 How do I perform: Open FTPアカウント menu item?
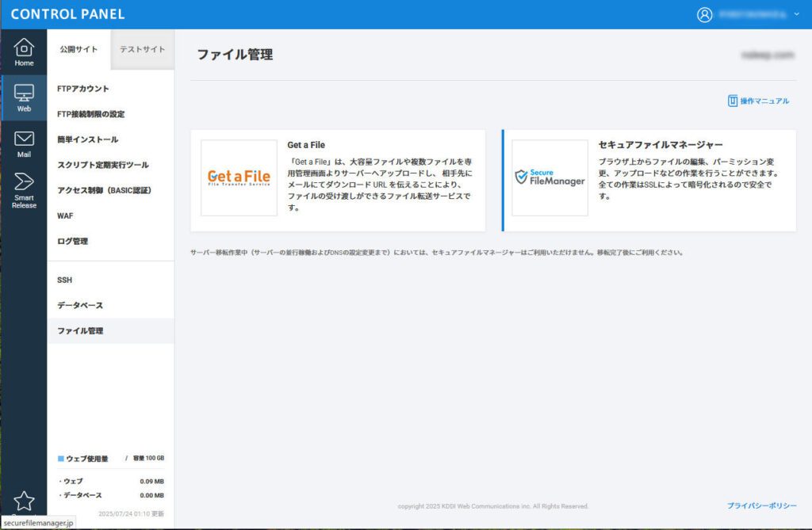click(x=82, y=89)
